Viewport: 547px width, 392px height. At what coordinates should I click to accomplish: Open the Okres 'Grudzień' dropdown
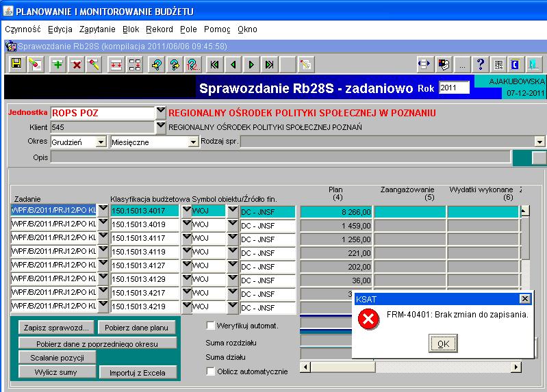101,142
